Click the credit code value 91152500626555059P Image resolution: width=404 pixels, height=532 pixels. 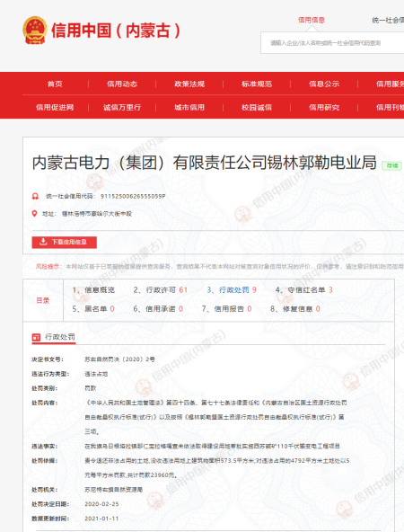[x=133, y=196]
